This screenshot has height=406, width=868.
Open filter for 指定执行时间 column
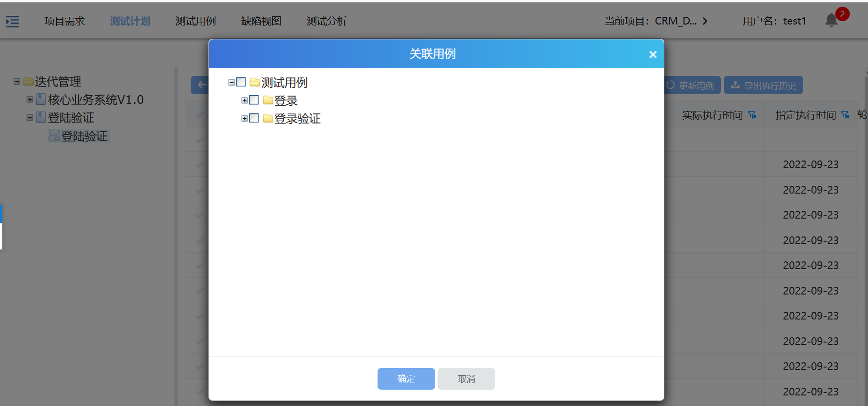[845, 115]
